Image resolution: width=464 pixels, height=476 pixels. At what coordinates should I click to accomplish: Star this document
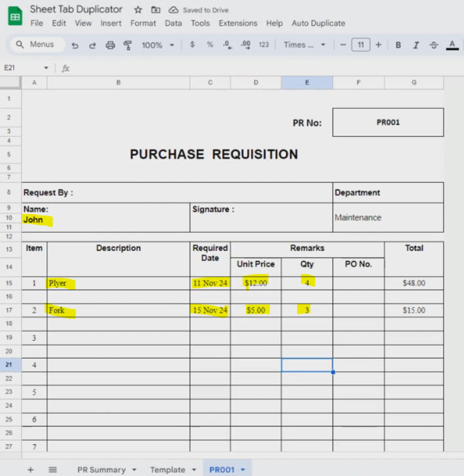click(x=138, y=10)
